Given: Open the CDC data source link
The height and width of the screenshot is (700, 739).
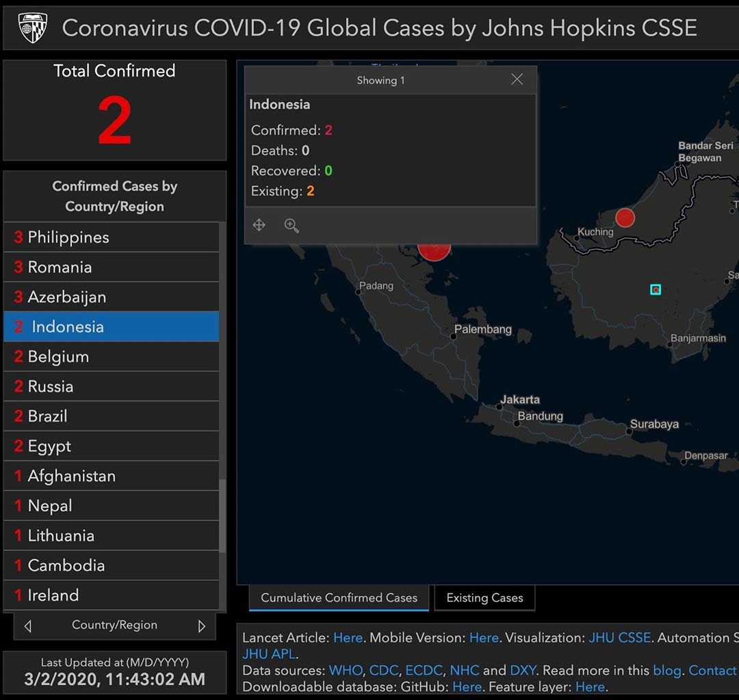Looking at the screenshot, I should (x=383, y=670).
